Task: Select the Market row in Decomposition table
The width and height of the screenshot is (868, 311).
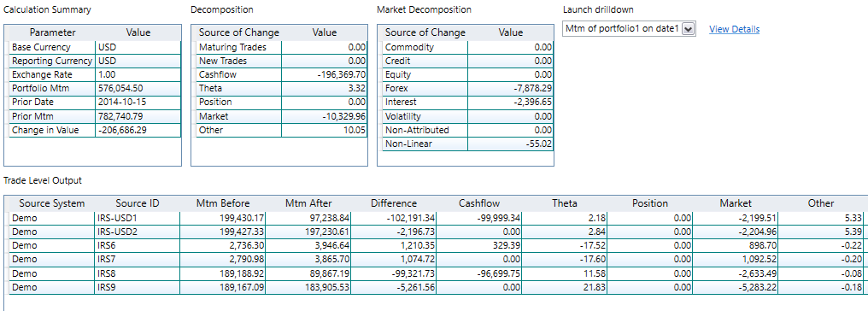Action: 281,116
